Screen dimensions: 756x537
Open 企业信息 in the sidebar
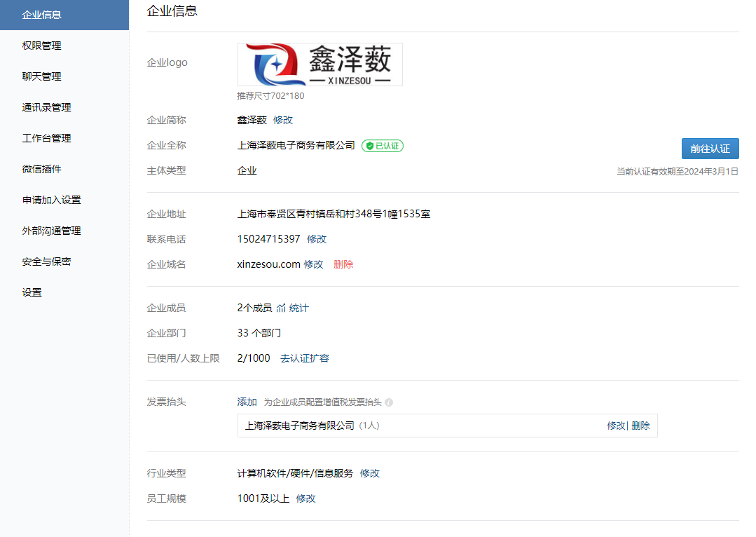64,15
